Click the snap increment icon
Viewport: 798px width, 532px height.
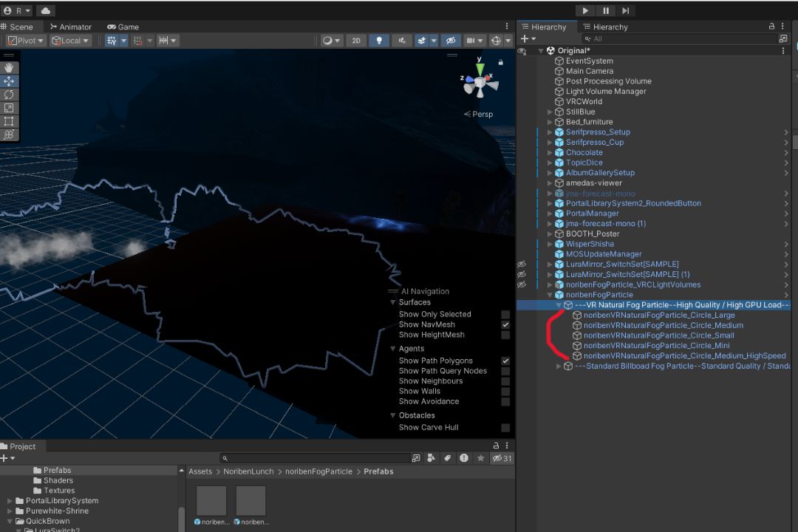click(x=163, y=41)
